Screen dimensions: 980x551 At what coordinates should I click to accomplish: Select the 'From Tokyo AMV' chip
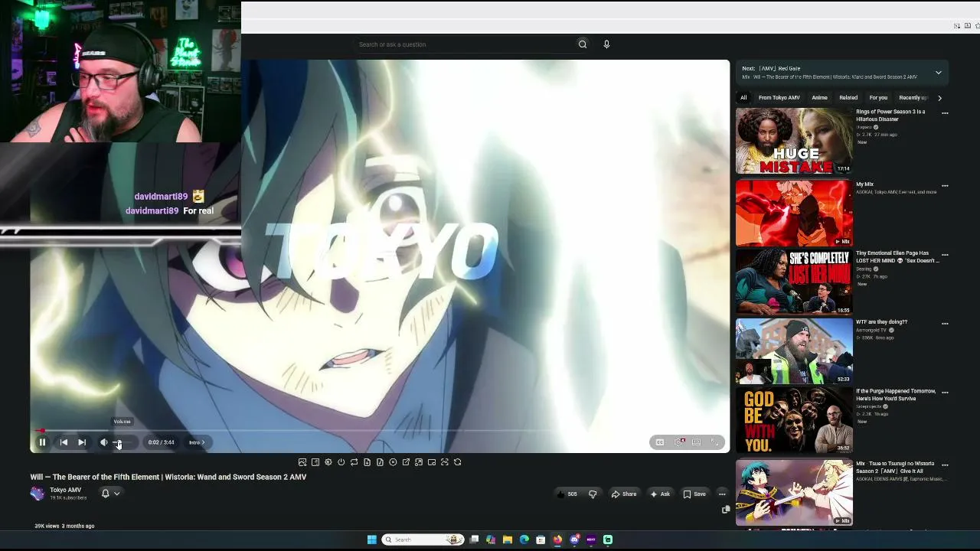(779, 98)
